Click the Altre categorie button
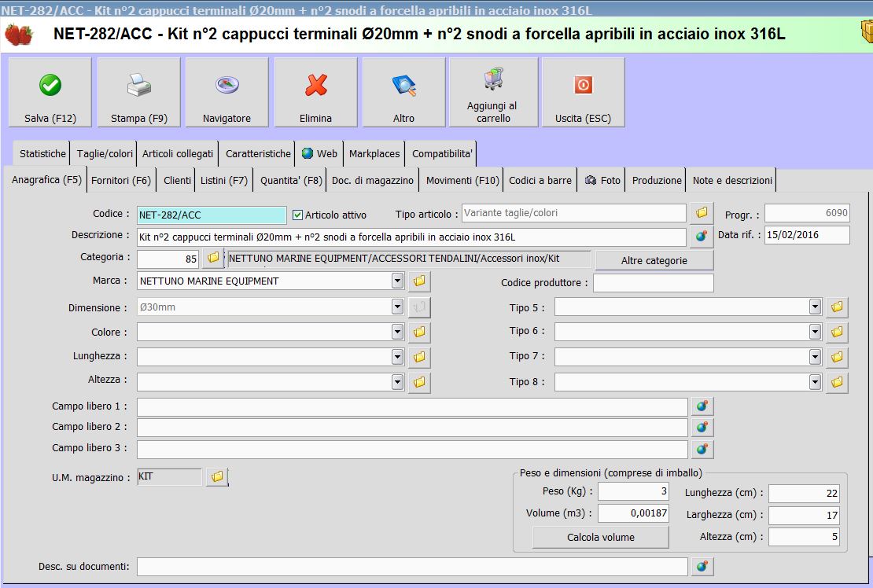 click(x=654, y=260)
